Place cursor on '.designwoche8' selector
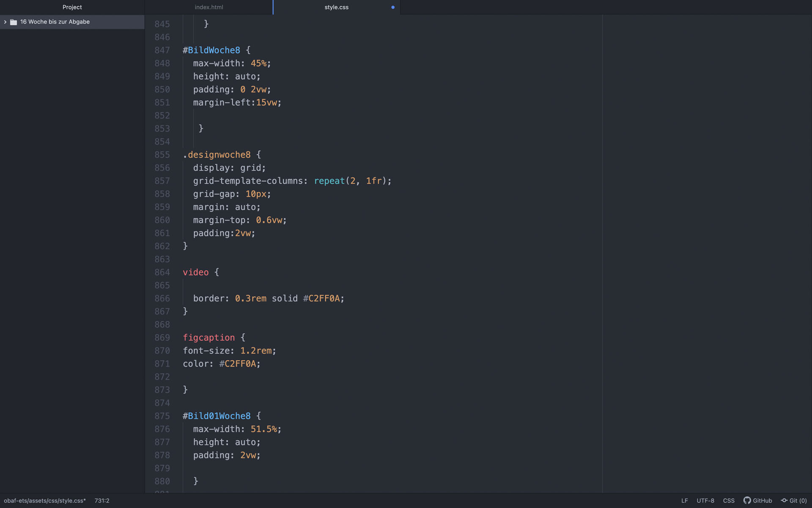This screenshot has width=812, height=508. pyautogui.click(x=217, y=155)
